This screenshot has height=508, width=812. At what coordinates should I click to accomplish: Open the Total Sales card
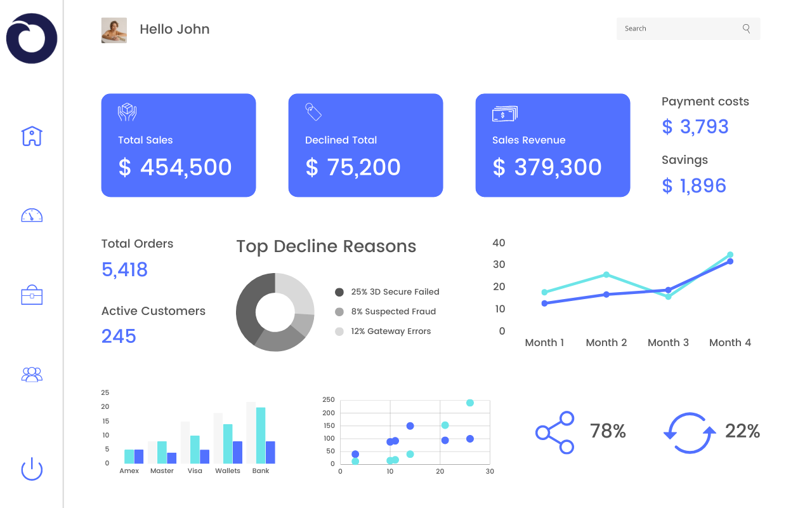tap(178, 145)
